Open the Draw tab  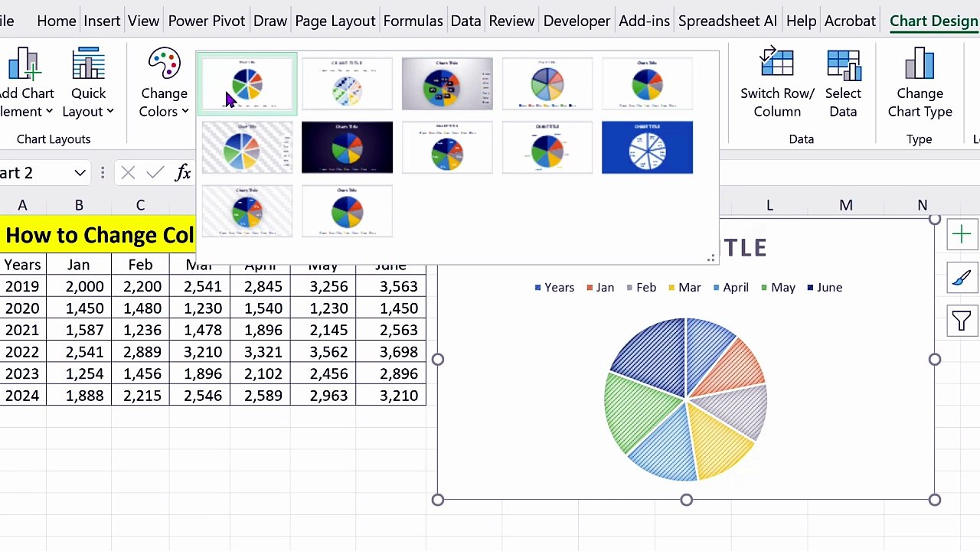tap(270, 21)
